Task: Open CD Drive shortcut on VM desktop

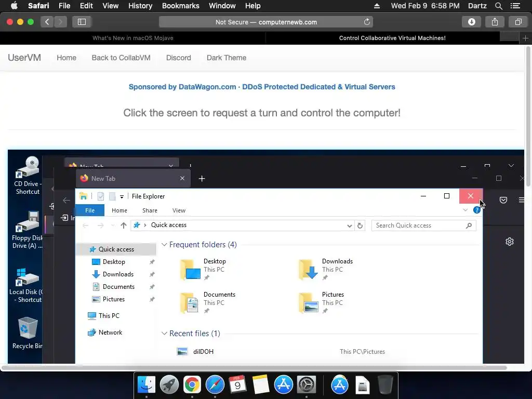Action: pyautogui.click(x=28, y=176)
